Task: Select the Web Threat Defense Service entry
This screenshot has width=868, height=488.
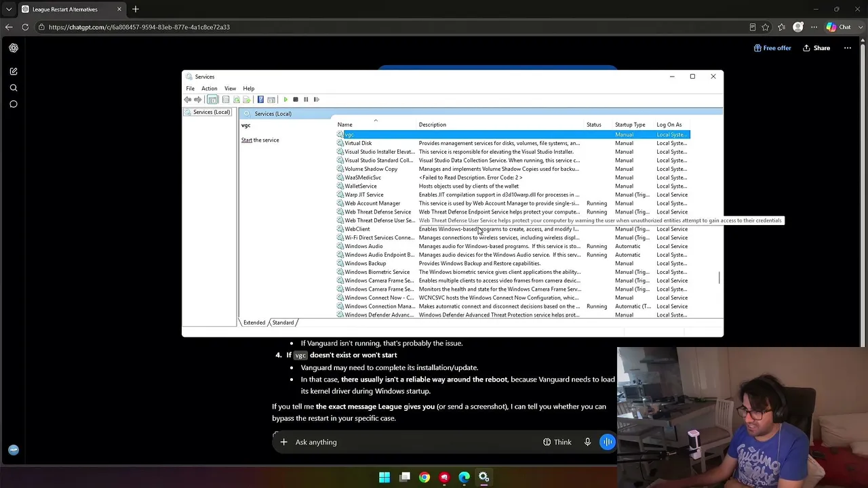Action: (x=513, y=212)
